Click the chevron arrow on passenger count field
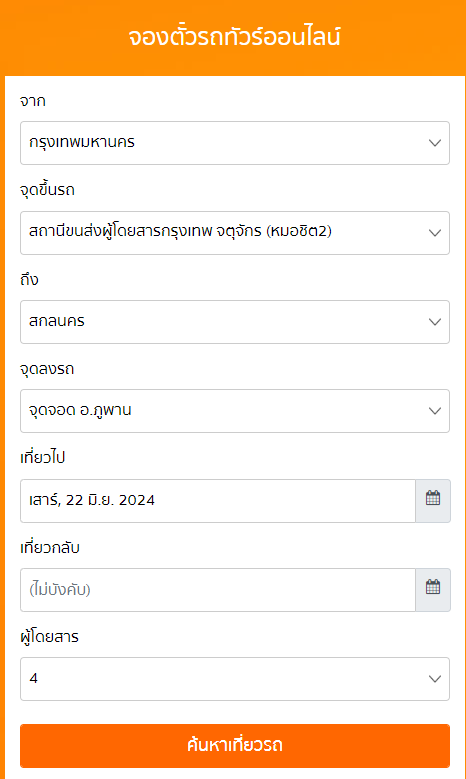466x779 pixels. [x=435, y=679]
